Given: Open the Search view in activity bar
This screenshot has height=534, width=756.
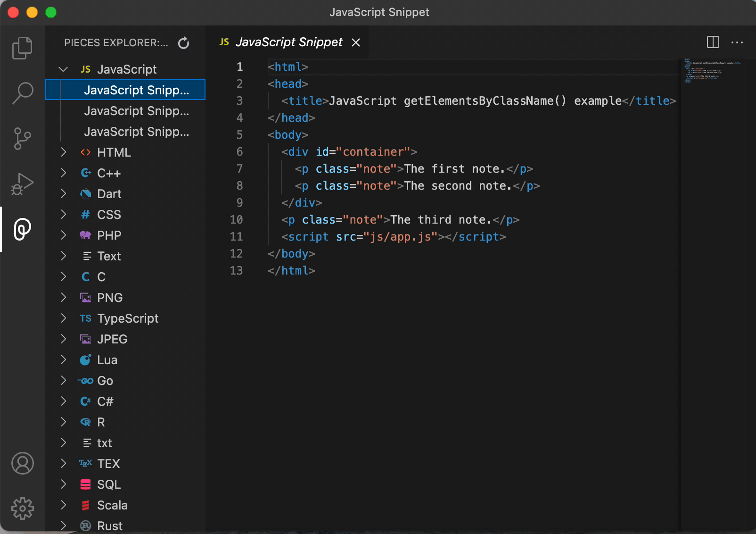Looking at the screenshot, I should [22, 93].
